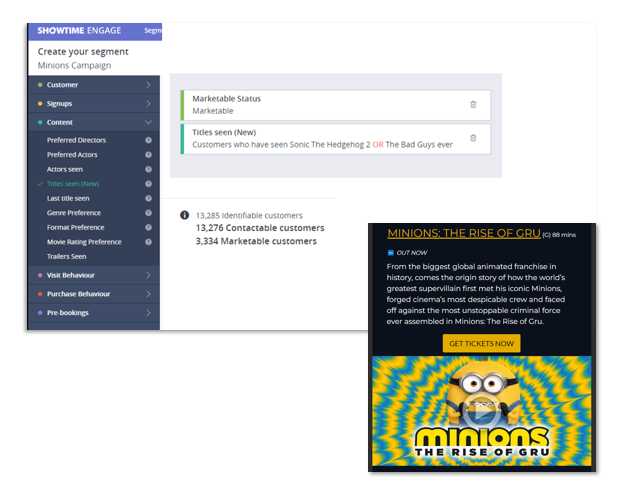631x483 pixels.
Task: Select Genre Preference filter
Action: click(74, 213)
